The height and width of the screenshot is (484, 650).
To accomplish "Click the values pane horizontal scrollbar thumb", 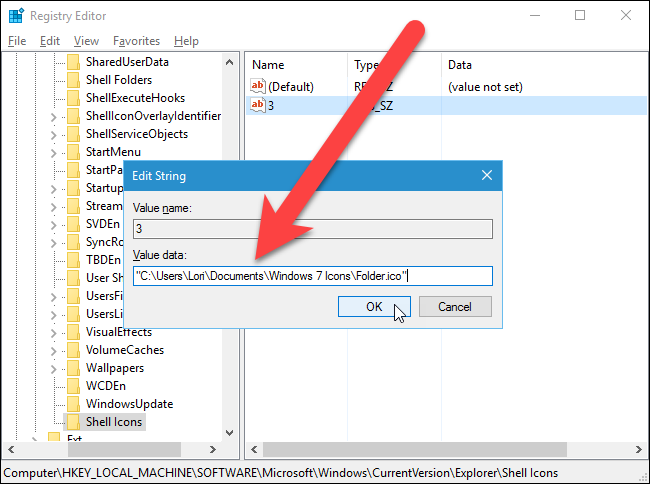I will [x=415, y=450].
